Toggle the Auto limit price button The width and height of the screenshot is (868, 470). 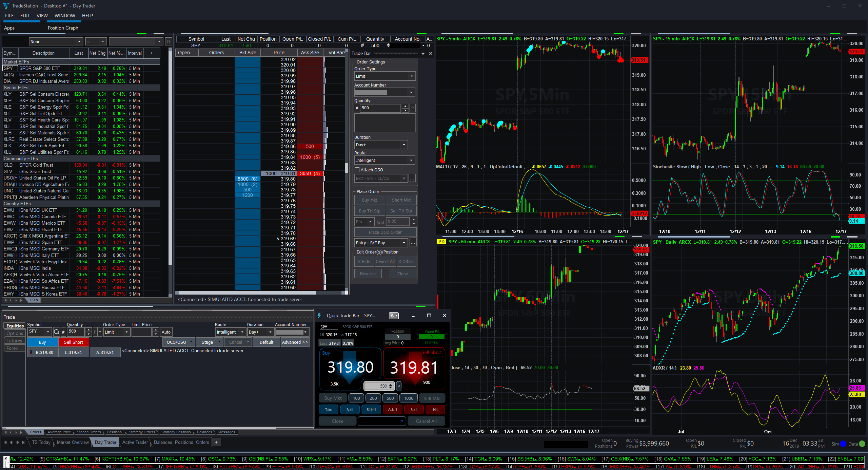click(x=166, y=332)
